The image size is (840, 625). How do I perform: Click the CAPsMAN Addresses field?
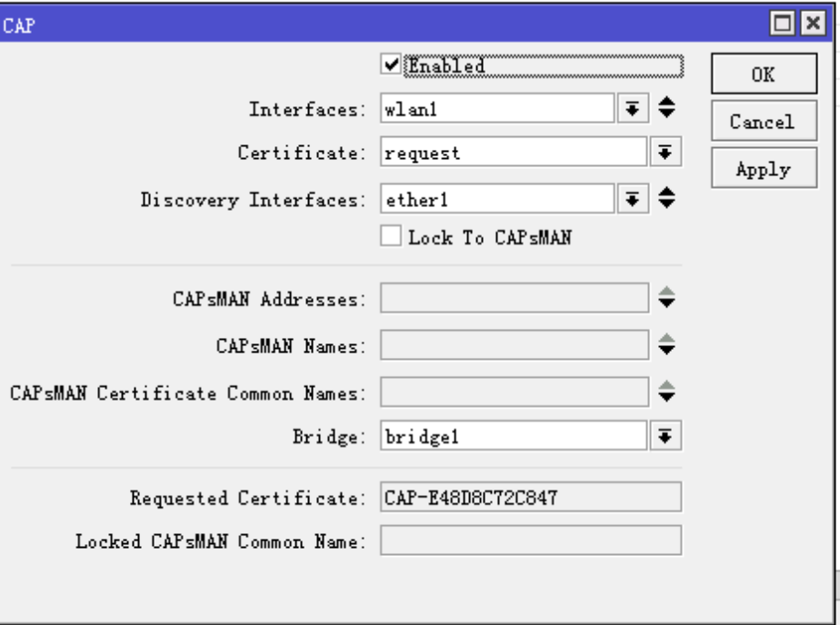click(515, 299)
